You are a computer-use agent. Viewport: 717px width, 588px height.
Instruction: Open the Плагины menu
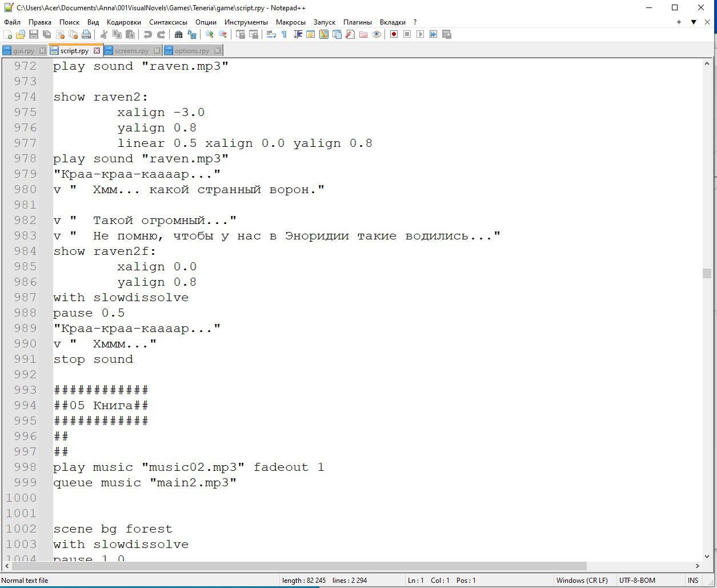click(x=358, y=22)
